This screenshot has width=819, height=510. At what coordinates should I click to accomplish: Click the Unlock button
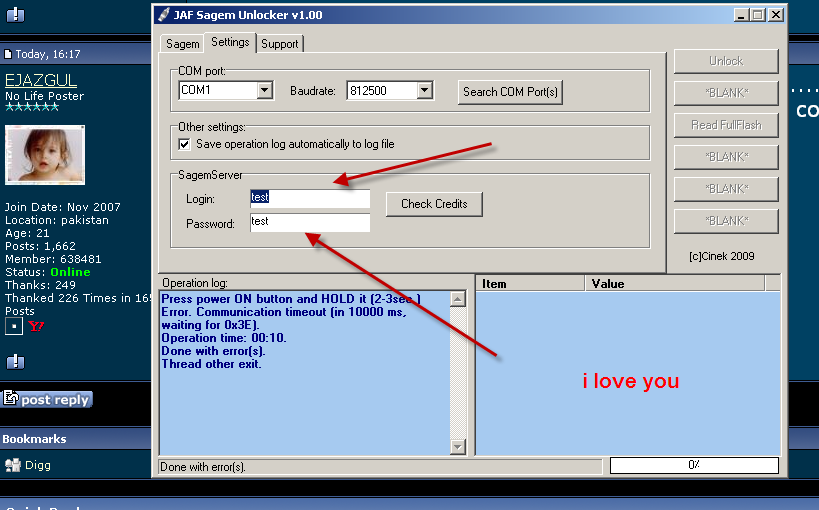tap(726, 61)
